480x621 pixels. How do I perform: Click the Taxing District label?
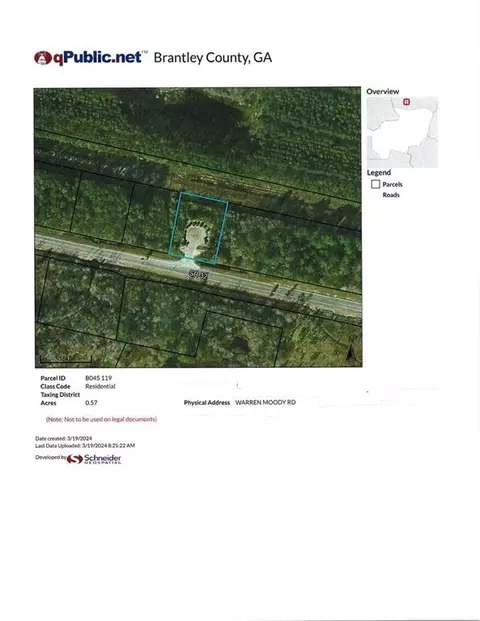pyautogui.click(x=60, y=395)
